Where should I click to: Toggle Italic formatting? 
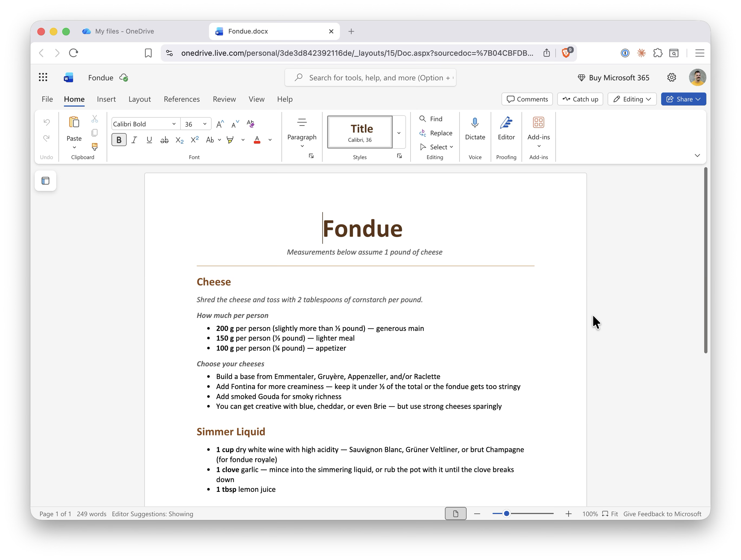(134, 140)
